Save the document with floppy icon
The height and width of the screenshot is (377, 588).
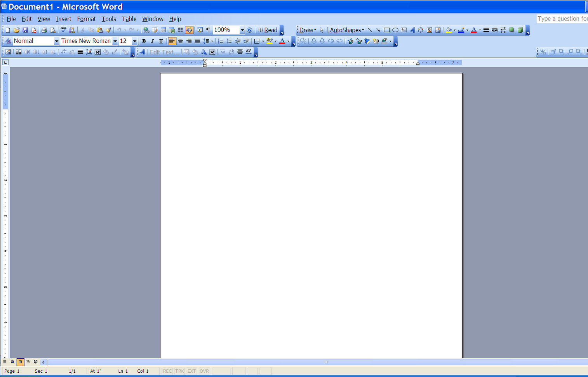[25, 30]
